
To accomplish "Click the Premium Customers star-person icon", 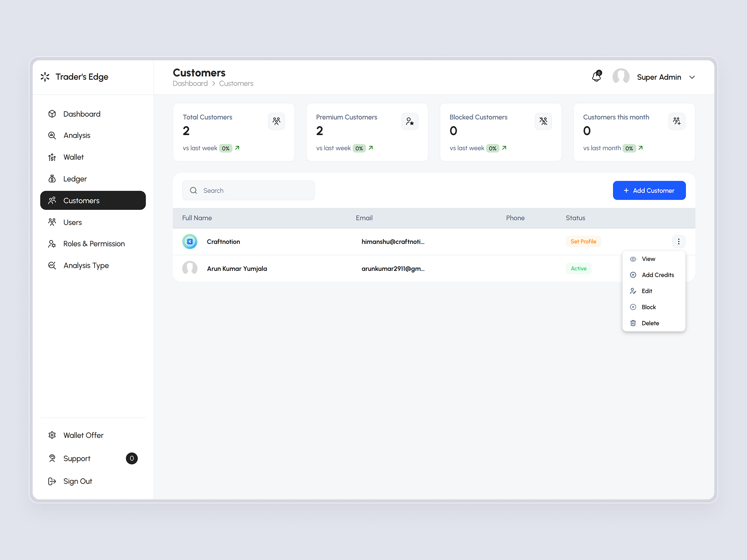I will point(410,121).
